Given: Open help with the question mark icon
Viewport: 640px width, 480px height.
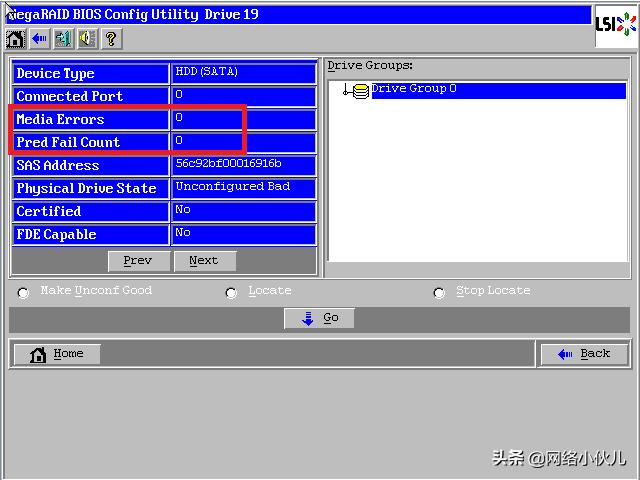Looking at the screenshot, I should click(x=111, y=39).
